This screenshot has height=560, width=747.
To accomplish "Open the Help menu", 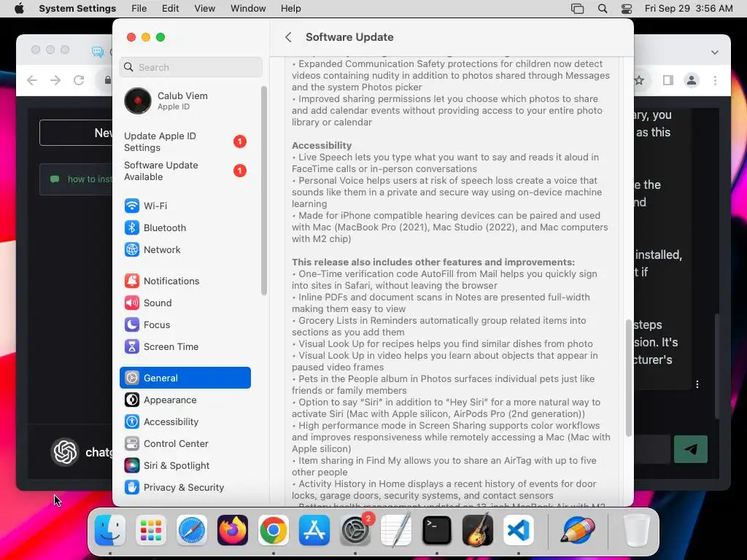I will point(290,9).
